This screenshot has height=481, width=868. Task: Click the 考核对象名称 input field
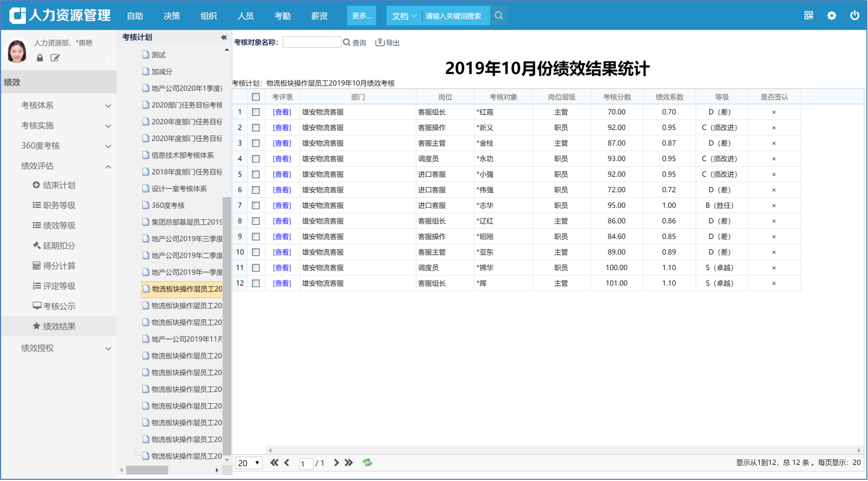click(x=312, y=42)
